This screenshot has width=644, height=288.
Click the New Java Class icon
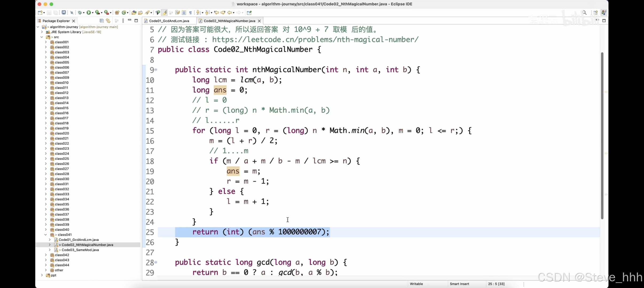point(124,13)
